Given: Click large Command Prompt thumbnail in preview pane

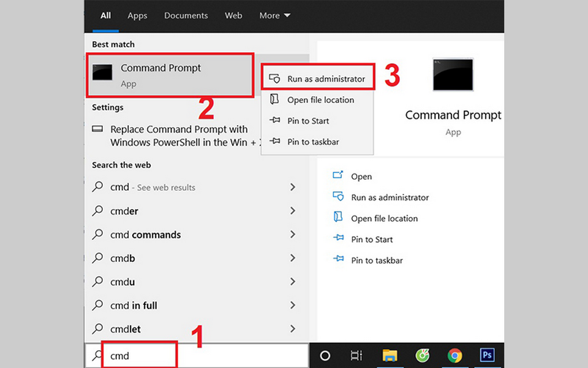Looking at the screenshot, I should (x=453, y=74).
